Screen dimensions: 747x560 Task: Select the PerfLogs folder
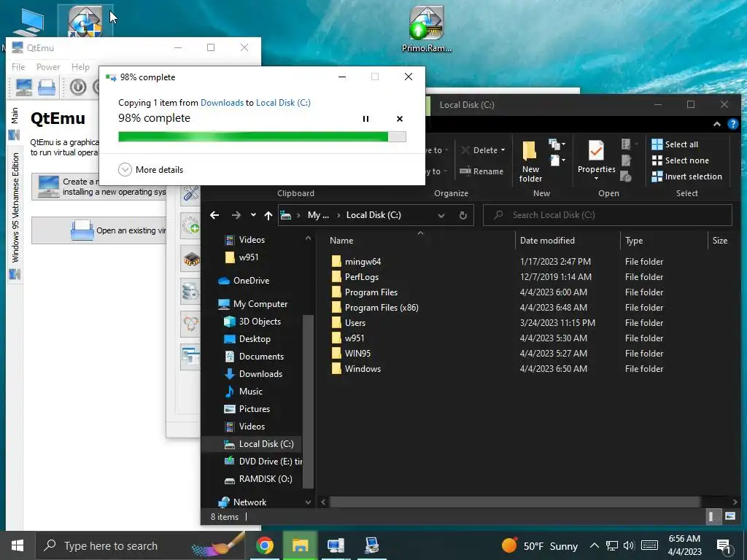(x=362, y=276)
